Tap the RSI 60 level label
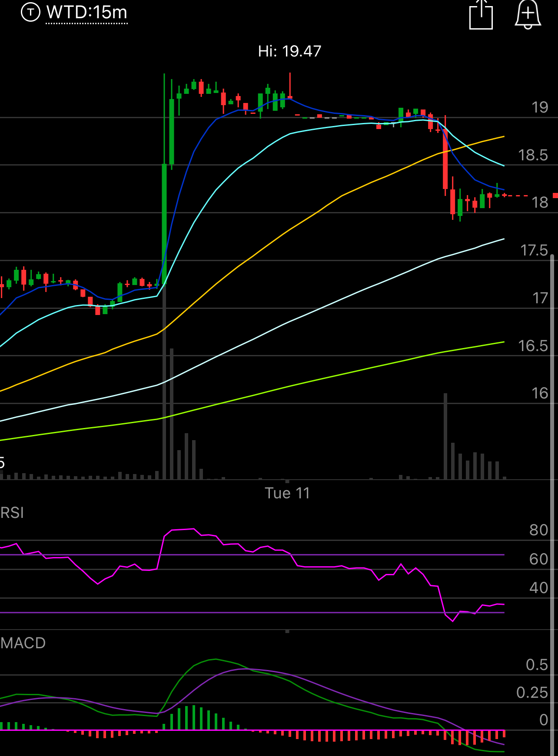 (x=539, y=559)
